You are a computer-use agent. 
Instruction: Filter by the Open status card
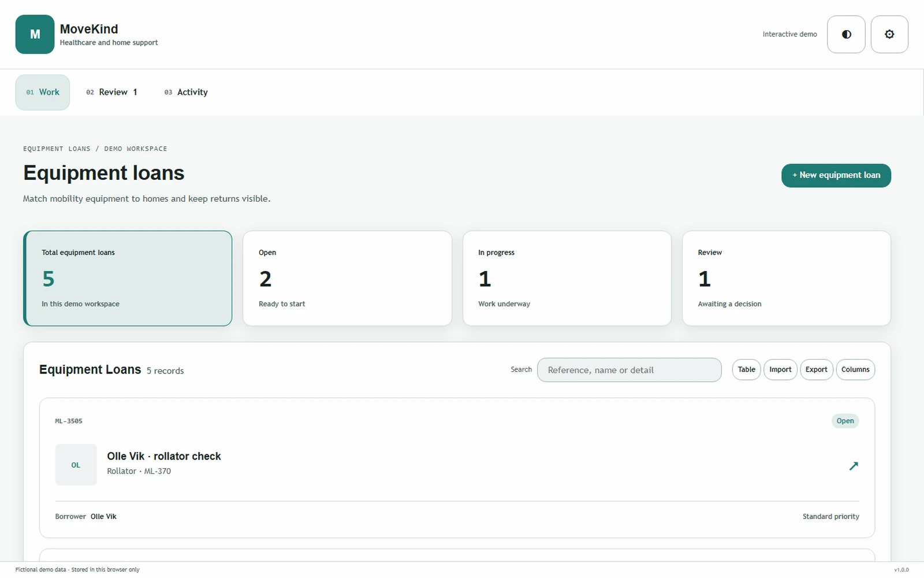coord(347,278)
